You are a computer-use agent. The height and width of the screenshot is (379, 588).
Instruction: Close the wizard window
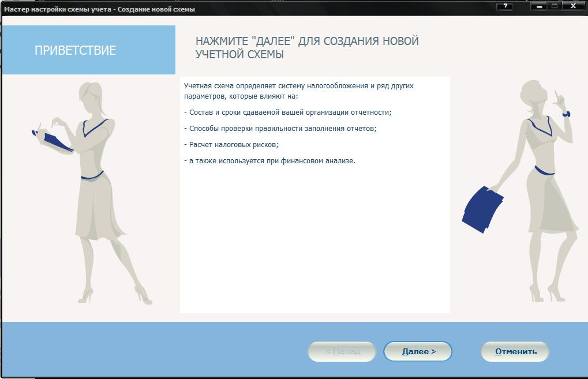(573, 6)
